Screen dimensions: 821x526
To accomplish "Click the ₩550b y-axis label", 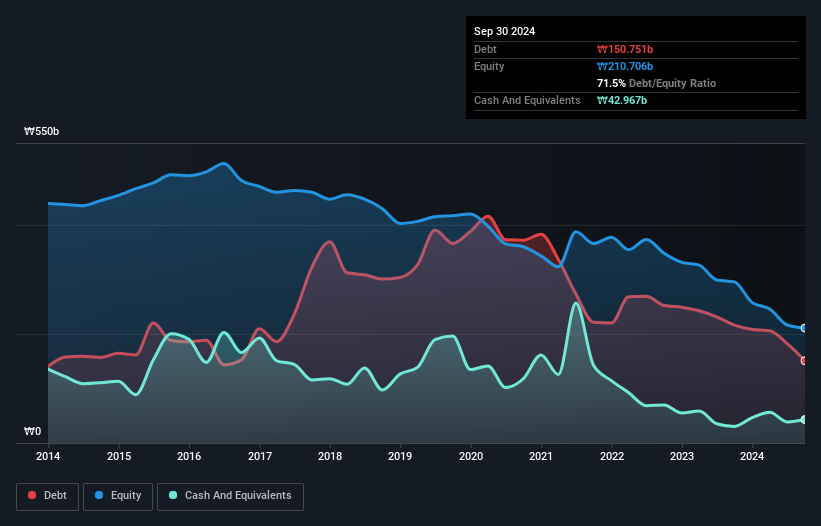I will pyautogui.click(x=41, y=131).
